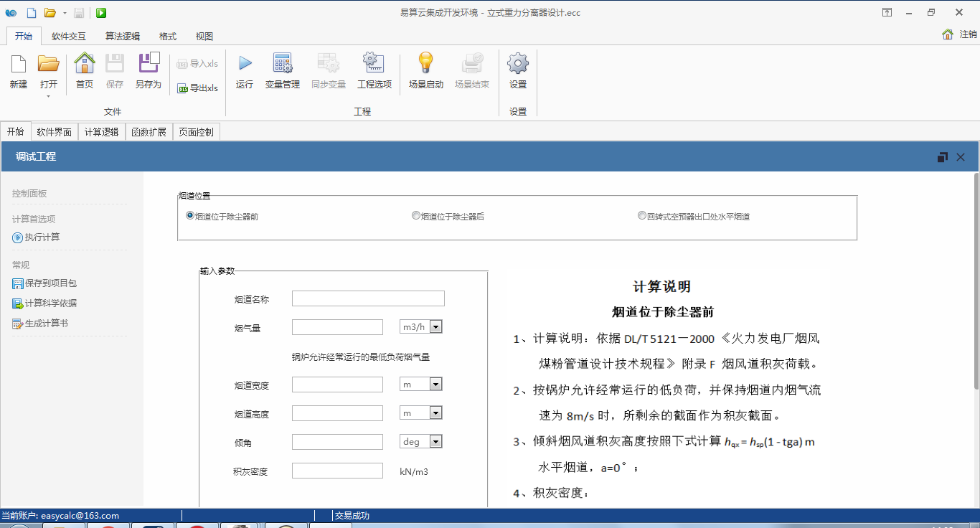Screen dimensions: 980x528
Task: Click the 烟道名称 input field
Action: [368, 298]
